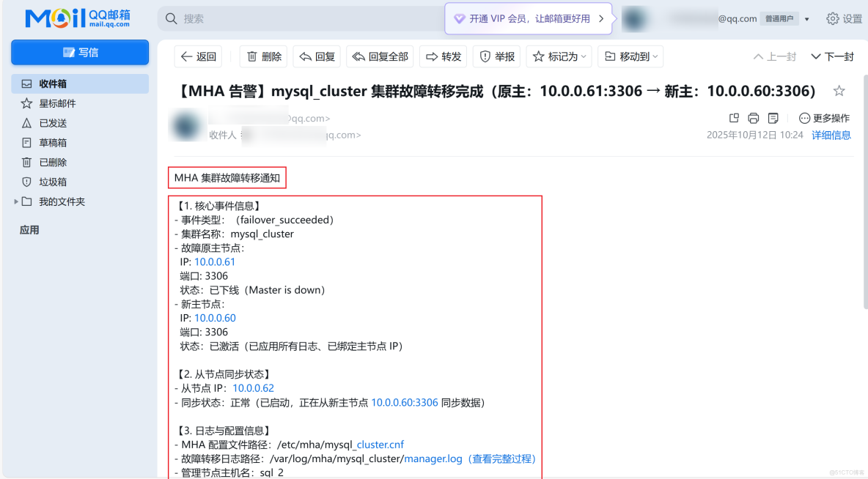Print the email with the printer icon
The height and width of the screenshot is (479, 868).
tap(753, 117)
